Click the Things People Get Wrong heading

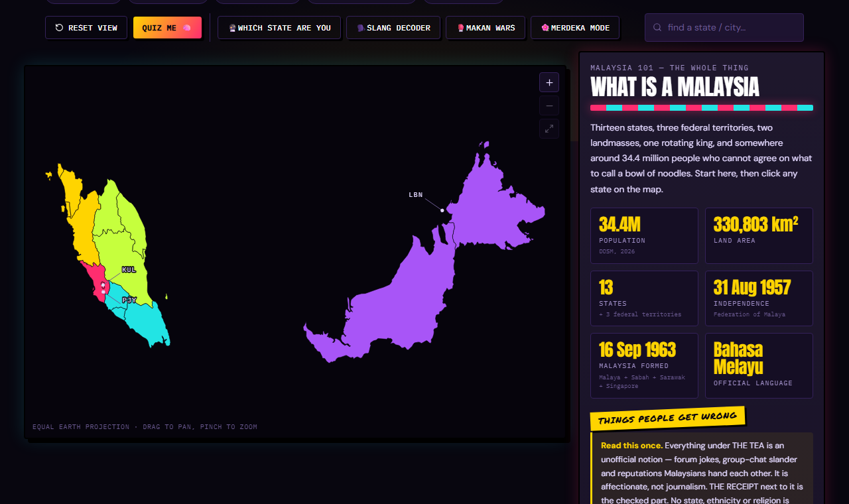point(667,418)
